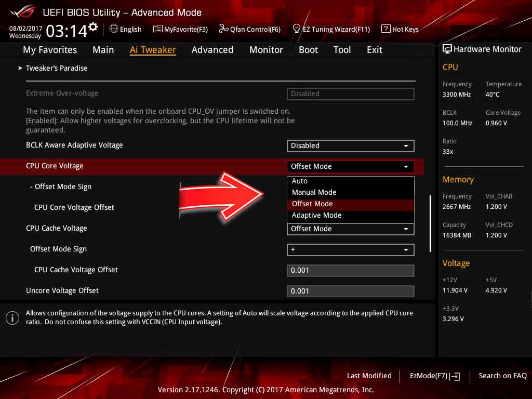The width and height of the screenshot is (532, 399).
Task: Open the cache Offset Mode Sign dropdown
Action: tap(351, 250)
